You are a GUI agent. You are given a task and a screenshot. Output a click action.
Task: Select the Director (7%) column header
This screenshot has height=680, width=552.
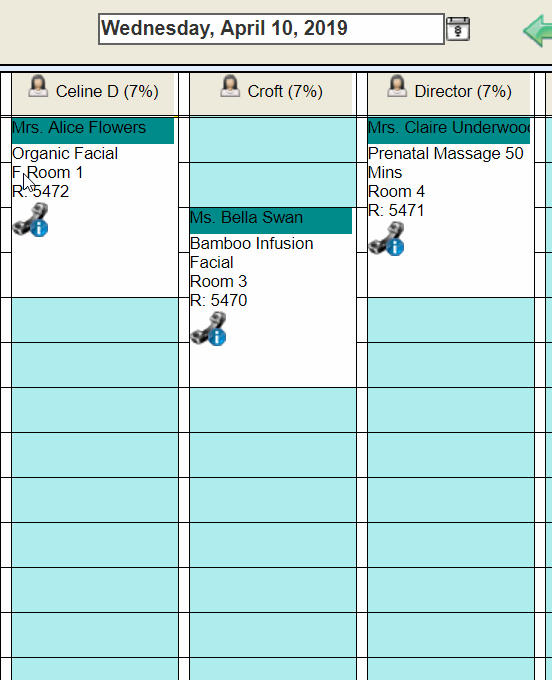pos(449,93)
